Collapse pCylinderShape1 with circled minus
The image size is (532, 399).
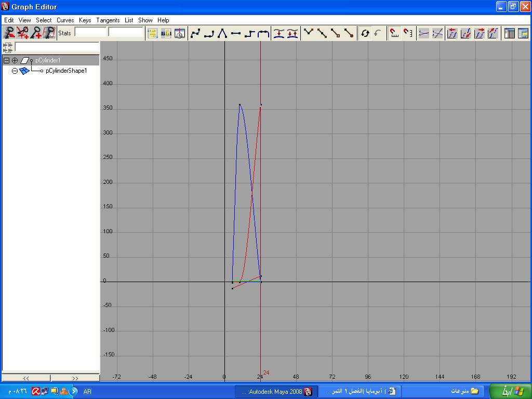[15, 71]
